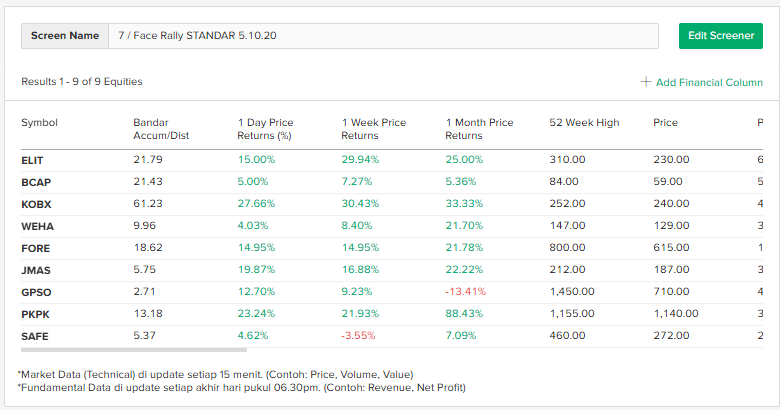780x410 pixels.
Task: Click the Edit Screener button
Action: [x=720, y=35]
